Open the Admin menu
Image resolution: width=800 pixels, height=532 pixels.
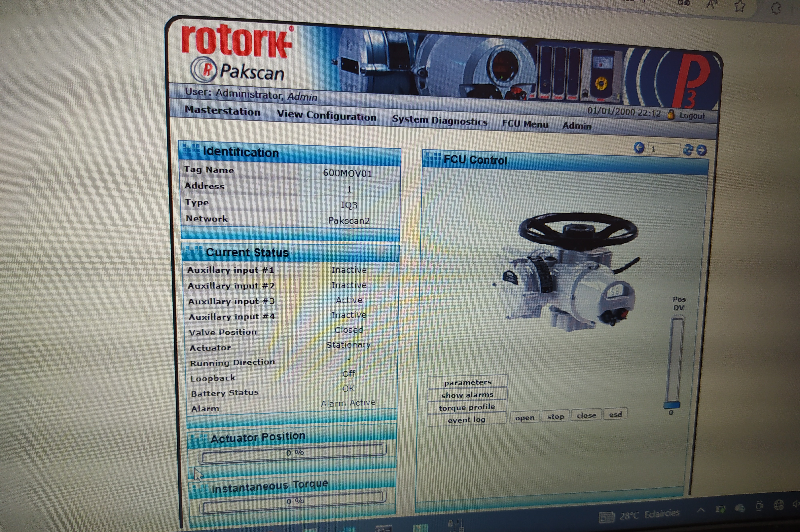pos(577,126)
